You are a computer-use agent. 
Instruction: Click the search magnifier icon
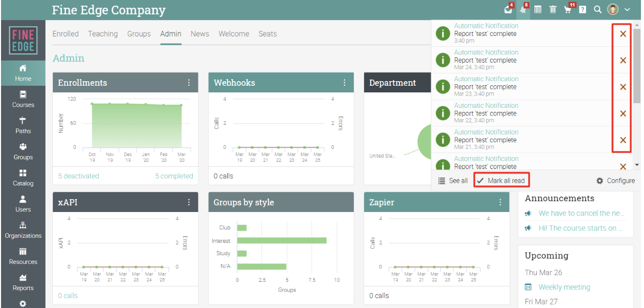pyautogui.click(x=597, y=10)
